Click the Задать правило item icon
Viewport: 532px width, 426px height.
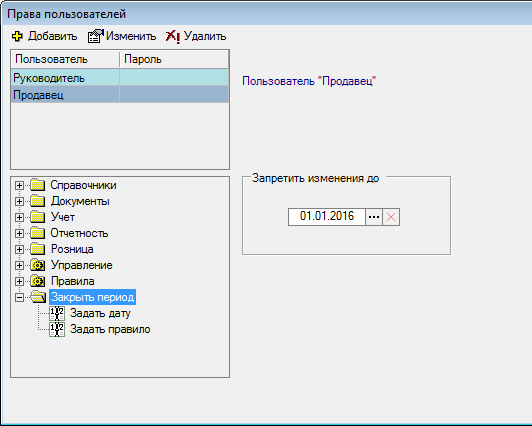(57, 329)
